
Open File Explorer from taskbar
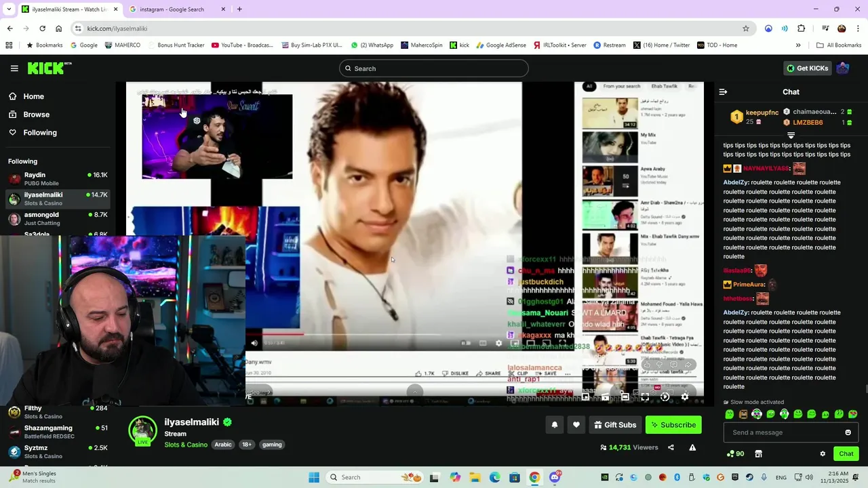475,477
